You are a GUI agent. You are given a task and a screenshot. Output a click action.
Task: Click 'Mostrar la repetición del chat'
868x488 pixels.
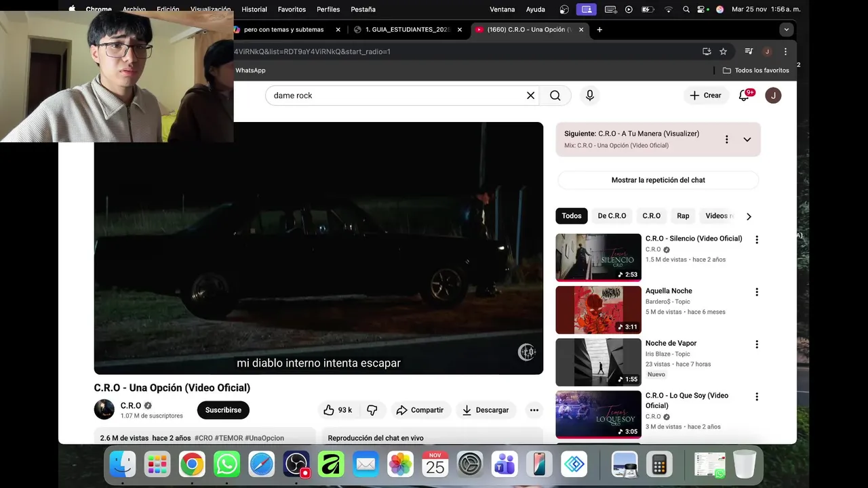click(658, 180)
